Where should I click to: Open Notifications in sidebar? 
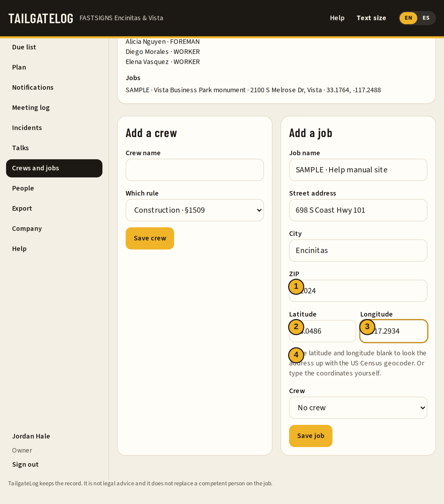(54, 87)
